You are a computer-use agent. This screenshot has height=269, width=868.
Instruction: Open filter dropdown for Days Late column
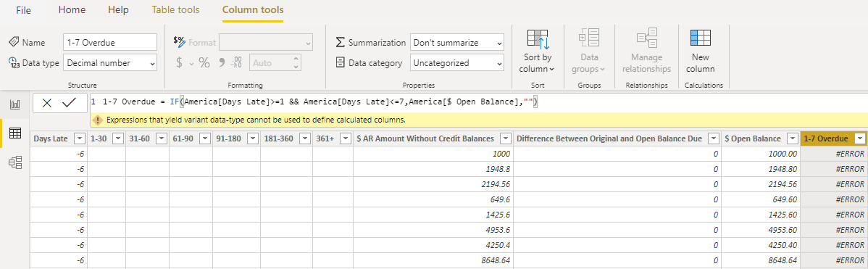coord(79,138)
